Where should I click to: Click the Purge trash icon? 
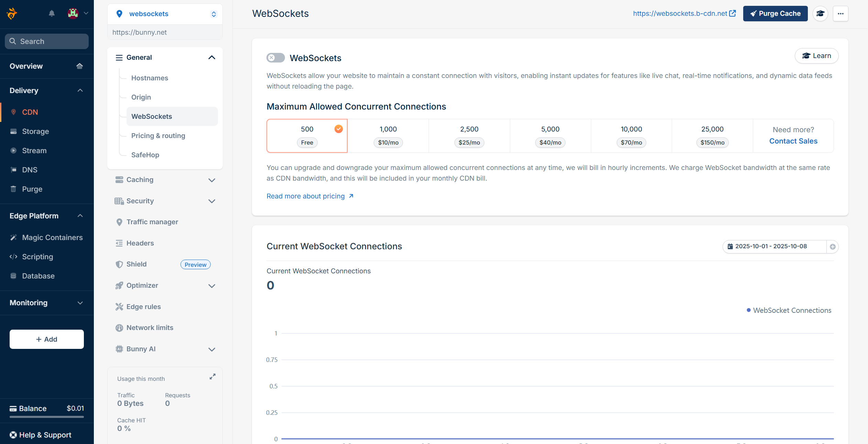click(x=13, y=189)
